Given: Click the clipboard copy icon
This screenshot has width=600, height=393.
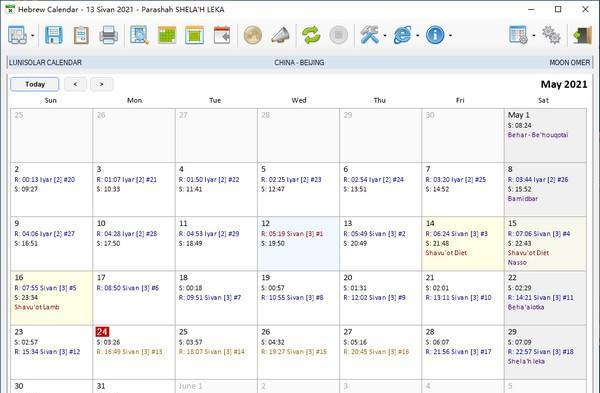Looking at the screenshot, I should pyautogui.click(x=81, y=35).
